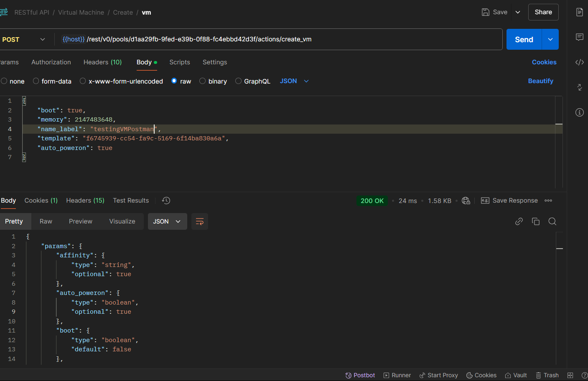The image size is (588, 381).
Task: Expand the Save options arrow
Action: tap(518, 12)
